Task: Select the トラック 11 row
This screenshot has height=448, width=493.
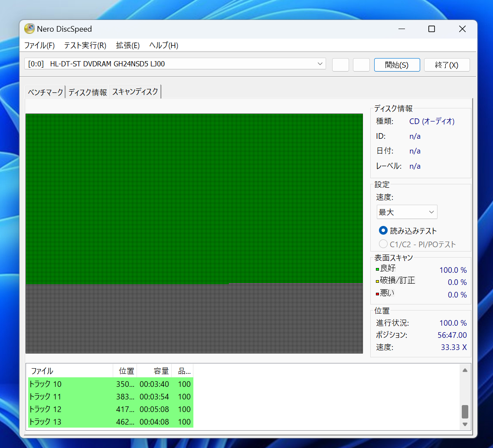Action: click(111, 396)
